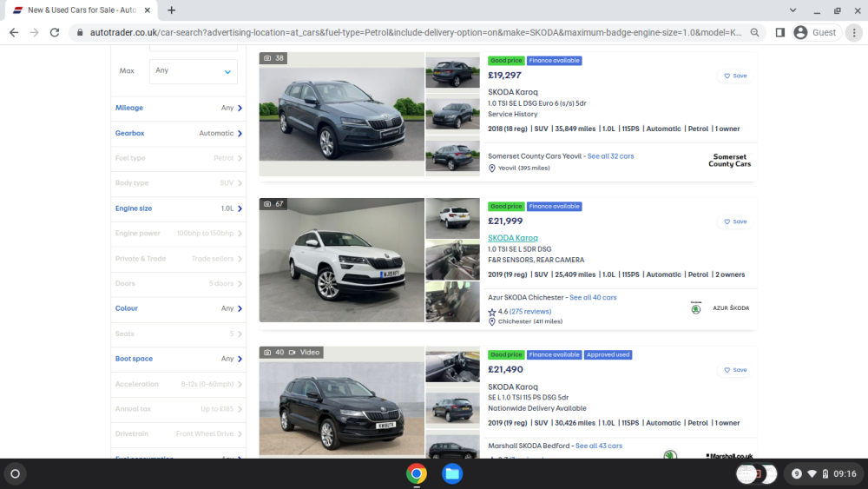Click the SKODA Karoq title priced £21,490

(x=513, y=387)
